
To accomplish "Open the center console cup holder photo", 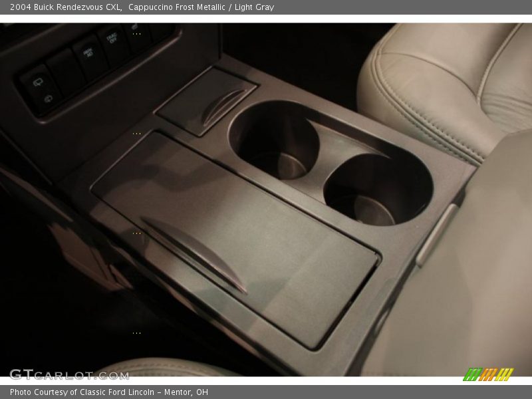I will [x=266, y=199].
